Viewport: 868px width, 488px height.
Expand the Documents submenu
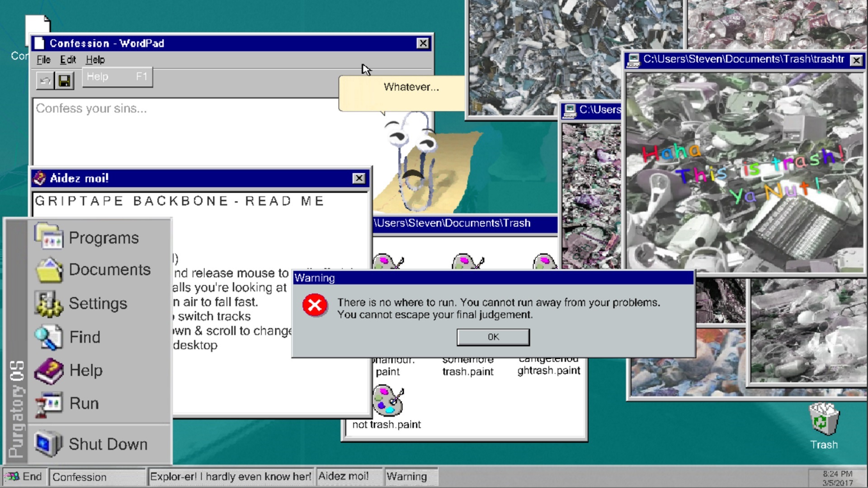[110, 269]
